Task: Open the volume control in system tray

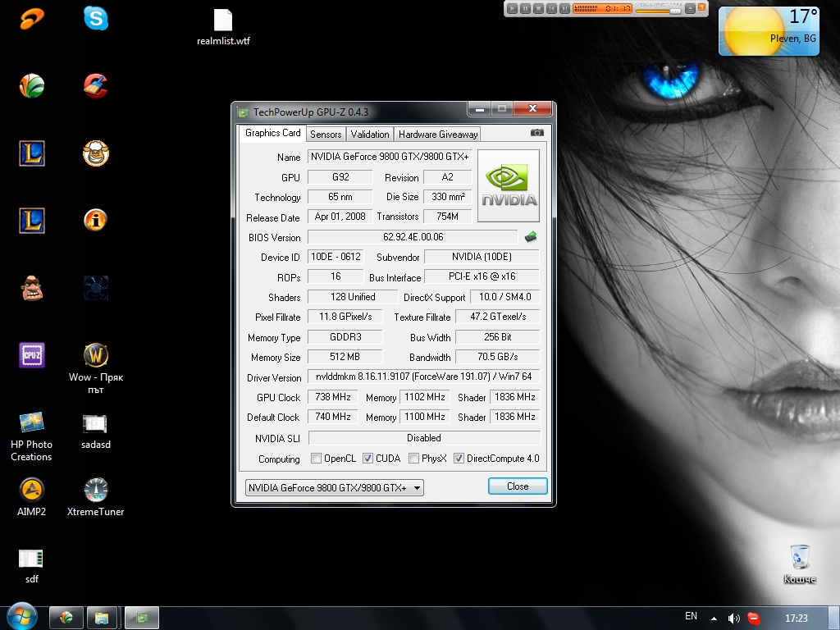Action: [x=733, y=619]
